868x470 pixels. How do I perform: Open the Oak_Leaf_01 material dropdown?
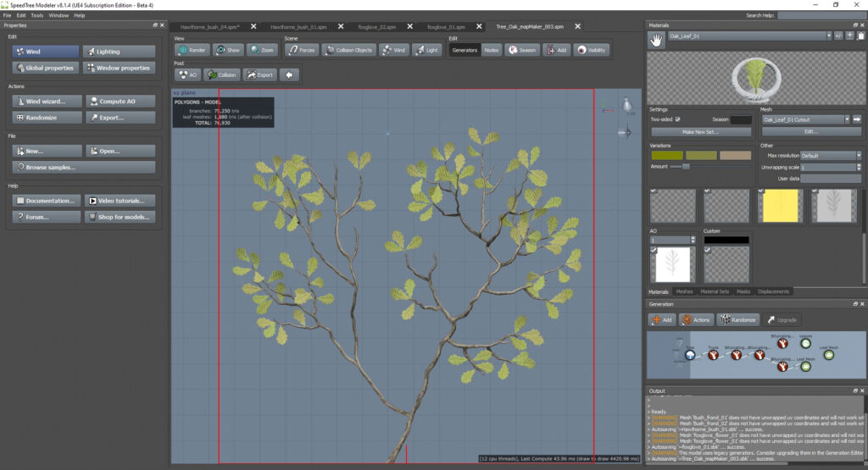tap(749, 36)
